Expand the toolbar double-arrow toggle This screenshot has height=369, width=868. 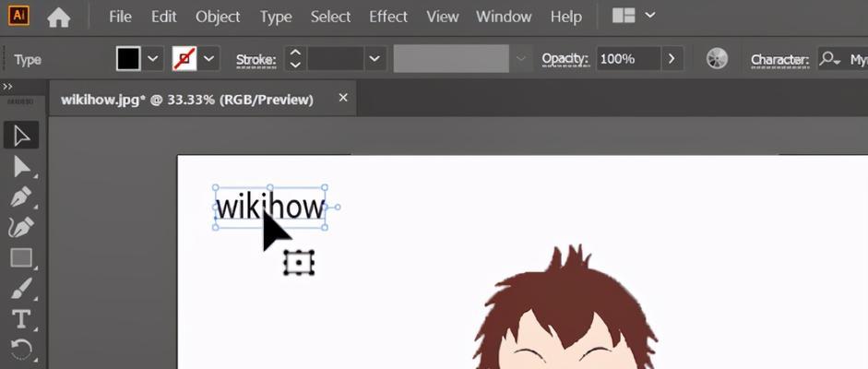pos(7,87)
